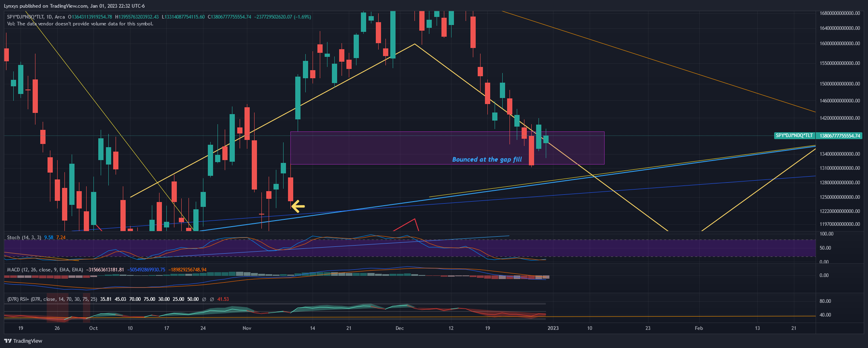The height and width of the screenshot is (348, 868).
Task: Click the 80.00 RSI axis label
Action: [x=825, y=301]
